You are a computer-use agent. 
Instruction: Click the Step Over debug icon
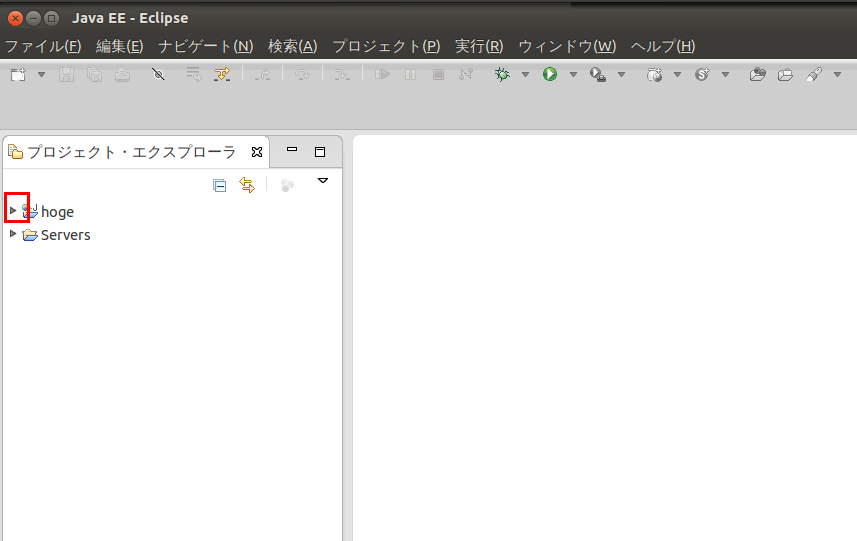pyautogui.click(x=302, y=74)
